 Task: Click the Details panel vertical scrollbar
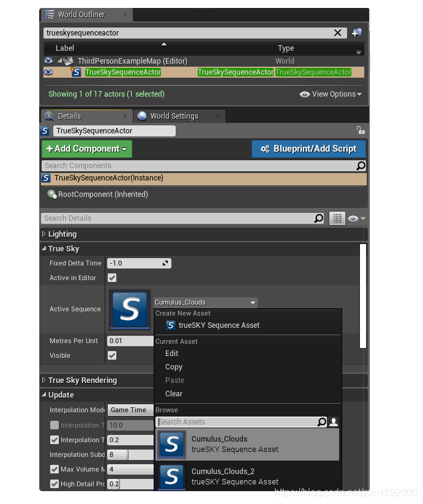[x=363, y=295]
